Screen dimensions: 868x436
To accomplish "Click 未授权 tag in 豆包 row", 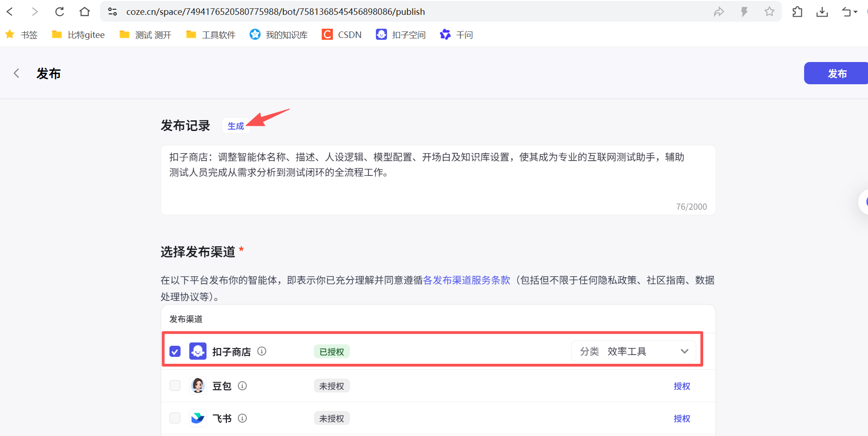I will (332, 386).
